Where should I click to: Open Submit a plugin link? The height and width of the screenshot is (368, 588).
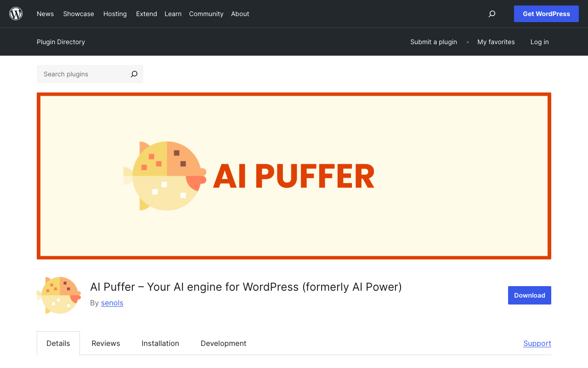pyautogui.click(x=434, y=42)
